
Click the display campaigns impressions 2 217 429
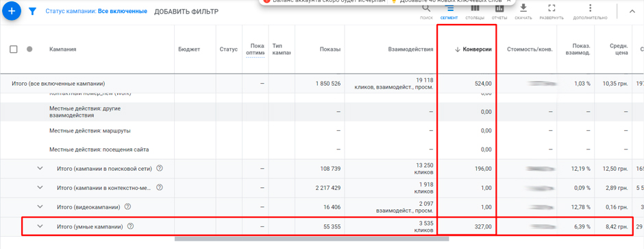327,187
